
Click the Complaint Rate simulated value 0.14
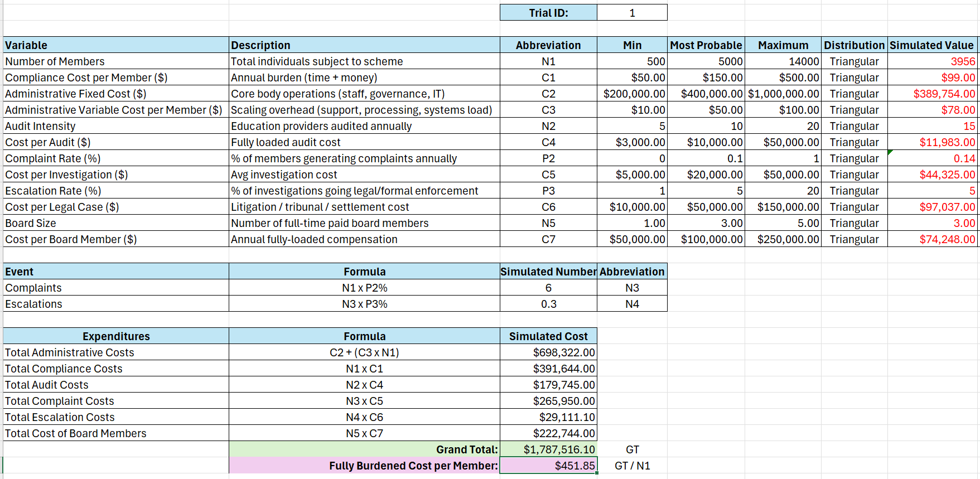point(932,158)
